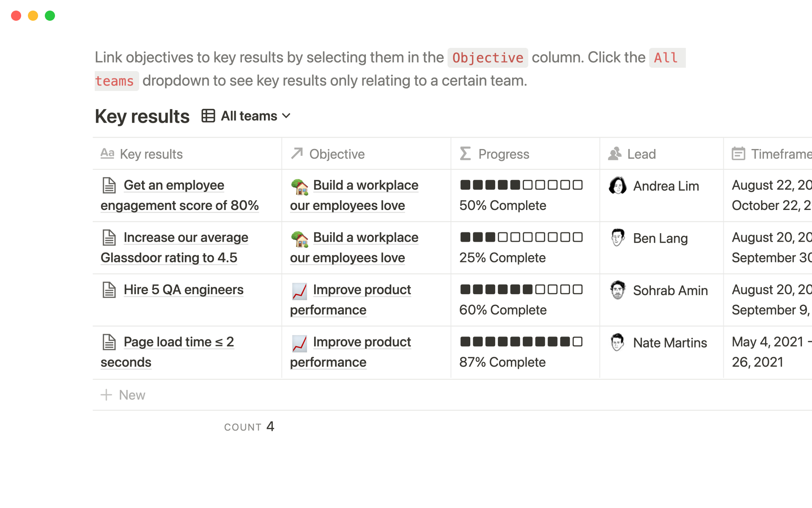Click the Timeframe column header
Viewport: 812px width, 508px height.
(x=780, y=154)
